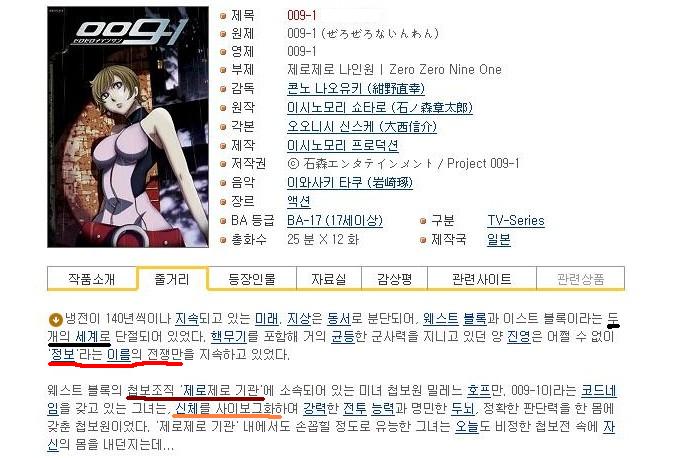Open the 009-1 poster thumbnail

click(128, 127)
